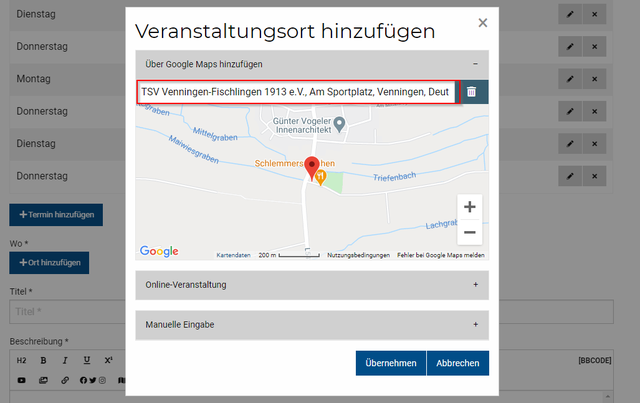Open the Google logo link on map
The image size is (640, 403).
tap(159, 251)
